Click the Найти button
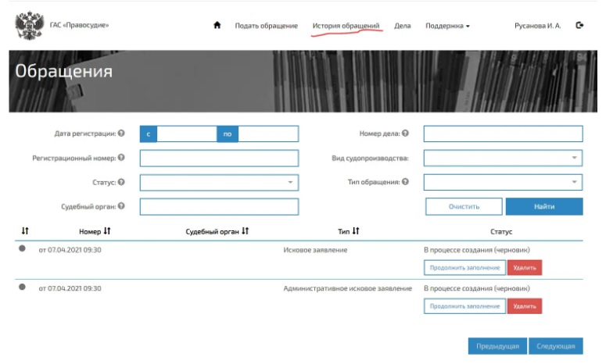The image size is (606, 364). (x=544, y=206)
